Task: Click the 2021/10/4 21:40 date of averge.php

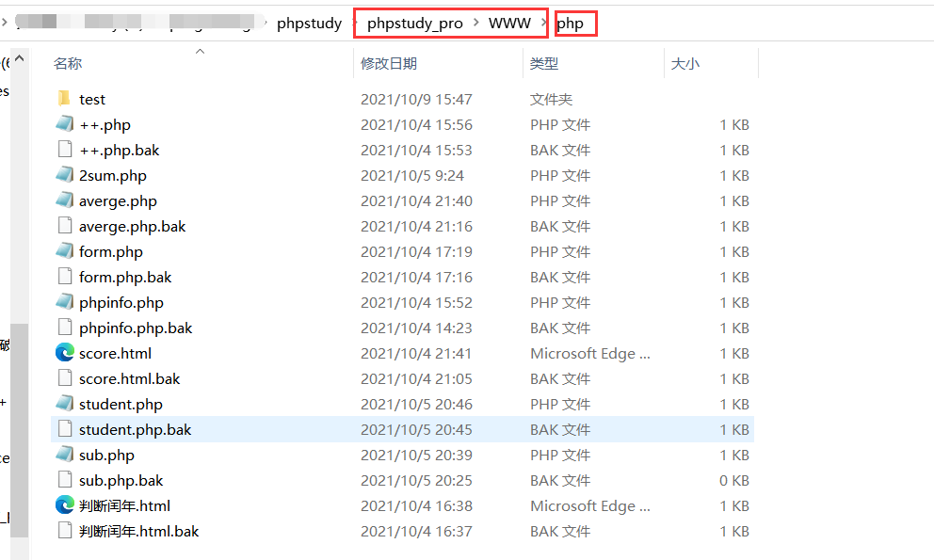Action: click(x=416, y=200)
